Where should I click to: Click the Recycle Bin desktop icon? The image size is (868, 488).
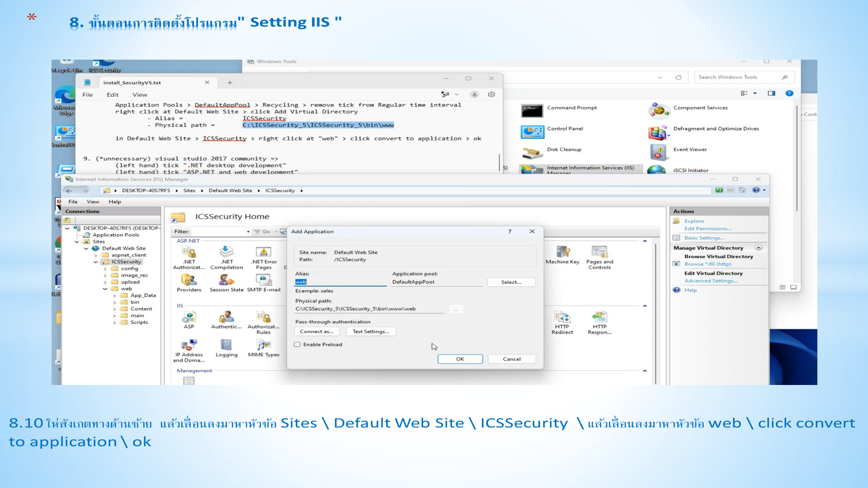[x=66, y=66]
